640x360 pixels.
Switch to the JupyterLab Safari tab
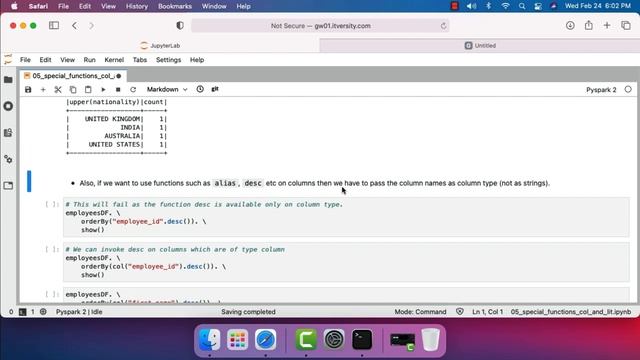(160, 46)
